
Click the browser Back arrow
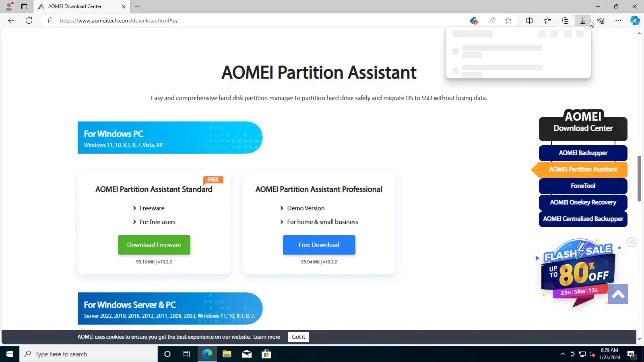pyautogui.click(x=11, y=21)
